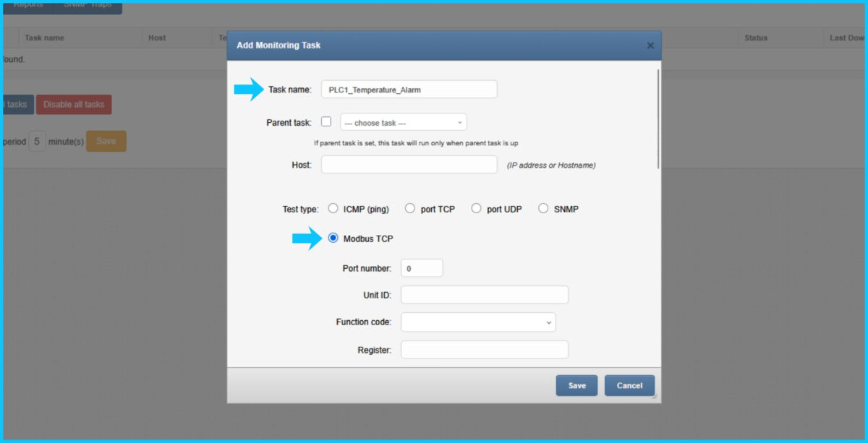This screenshot has width=868, height=443.
Task: Select ICMP (ping) test type
Action: (333, 209)
